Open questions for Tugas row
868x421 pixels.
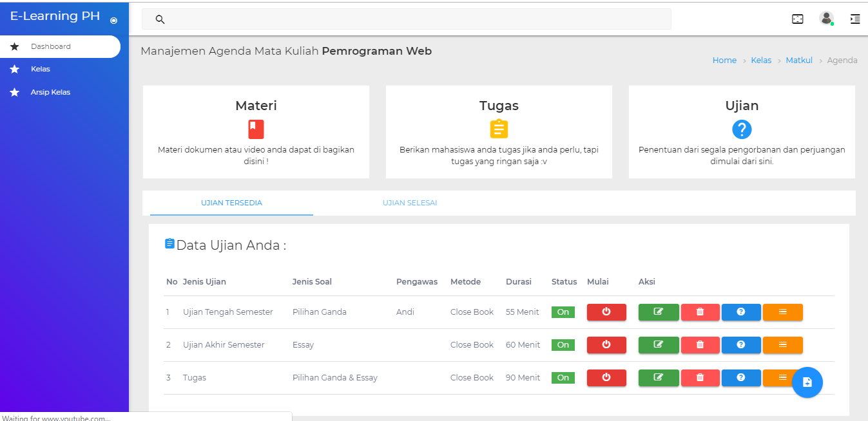(x=740, y=377)
